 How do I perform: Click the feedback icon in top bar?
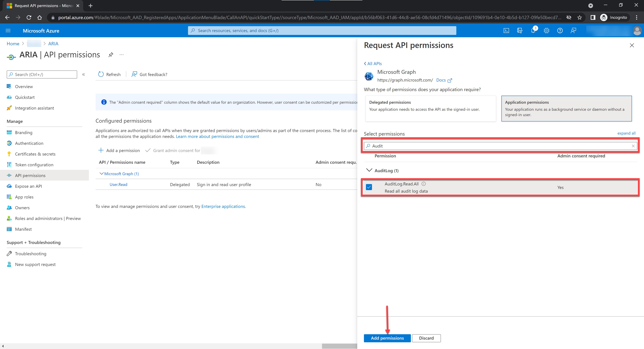(574, 31)
